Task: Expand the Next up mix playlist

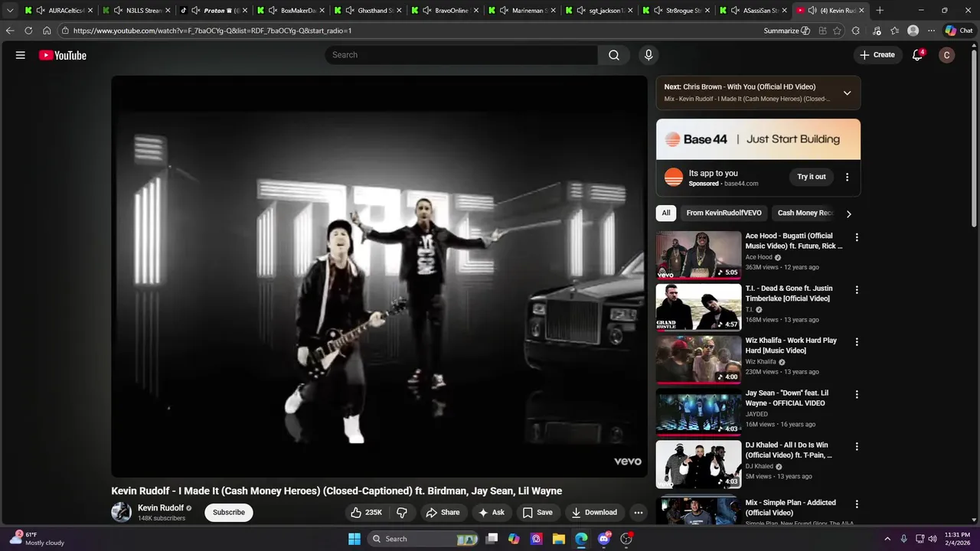Action: [847, 93]
